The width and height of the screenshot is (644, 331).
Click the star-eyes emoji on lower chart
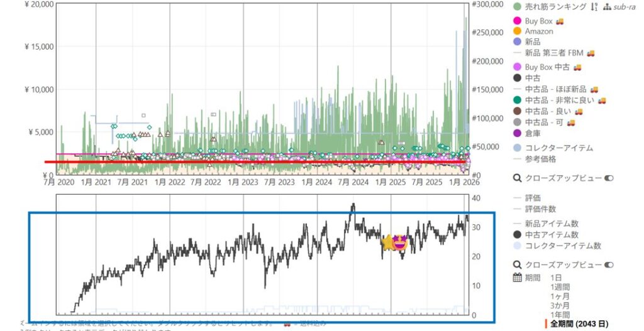pos(399,242)
